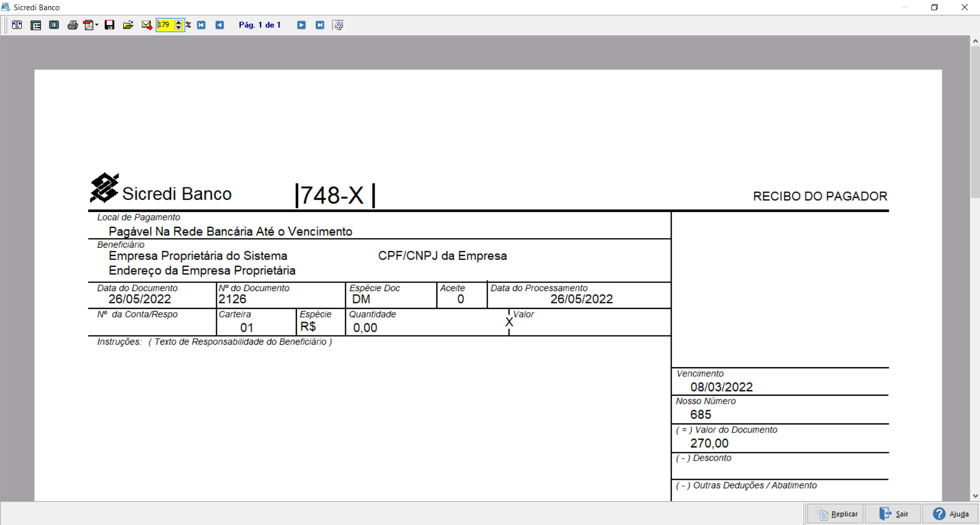Go to the next page

pos(301,25)
